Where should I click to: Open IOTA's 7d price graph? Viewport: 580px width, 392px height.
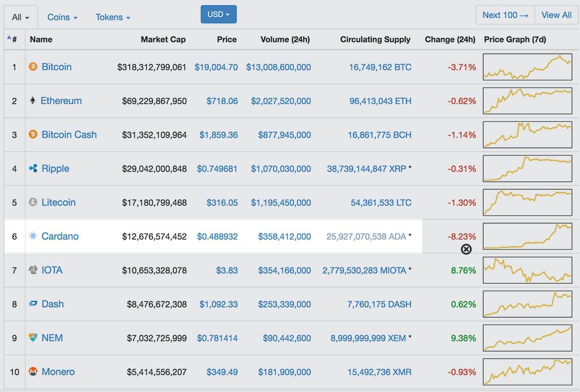(x=527, y=270)
